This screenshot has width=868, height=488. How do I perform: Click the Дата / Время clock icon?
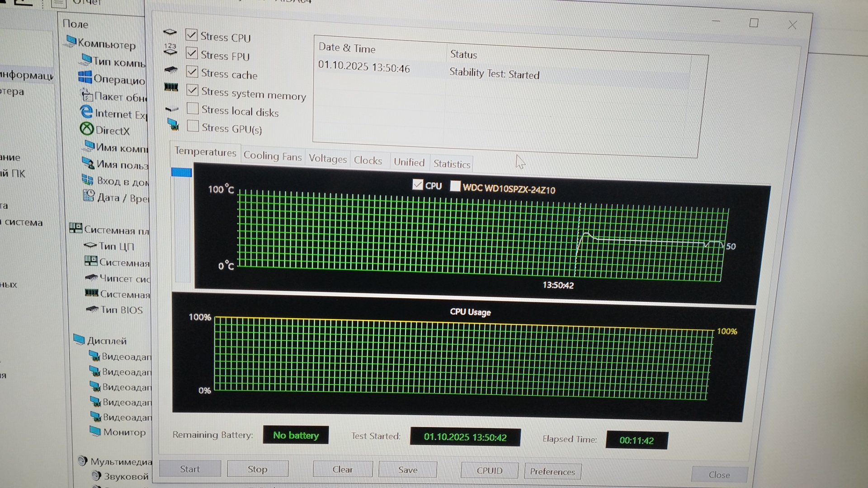[88, 196]
